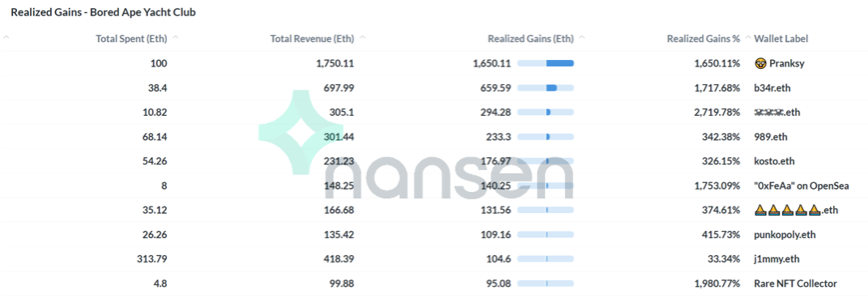868x303 pixels.
Task: Open the 989.eth wallet
Action: [x=771, y=137]
